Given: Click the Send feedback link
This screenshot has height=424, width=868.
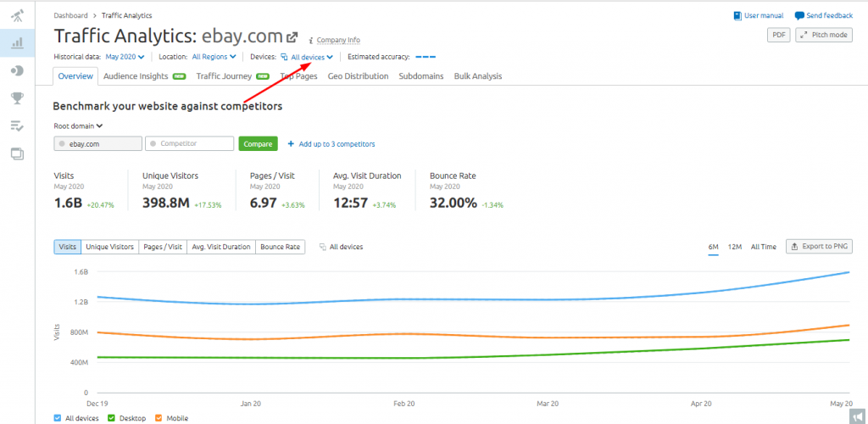Looking at the screenshot, I should click(x=829, y=15).
